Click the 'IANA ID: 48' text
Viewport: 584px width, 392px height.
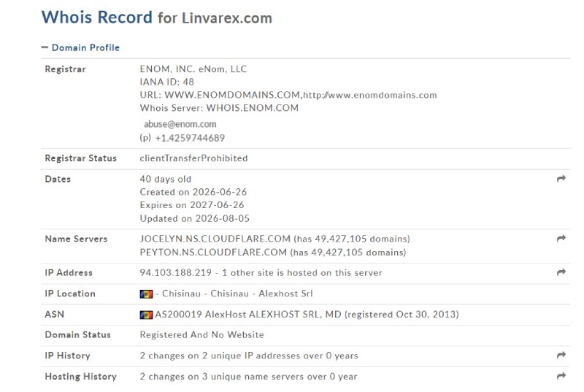(x=167, y=82)
